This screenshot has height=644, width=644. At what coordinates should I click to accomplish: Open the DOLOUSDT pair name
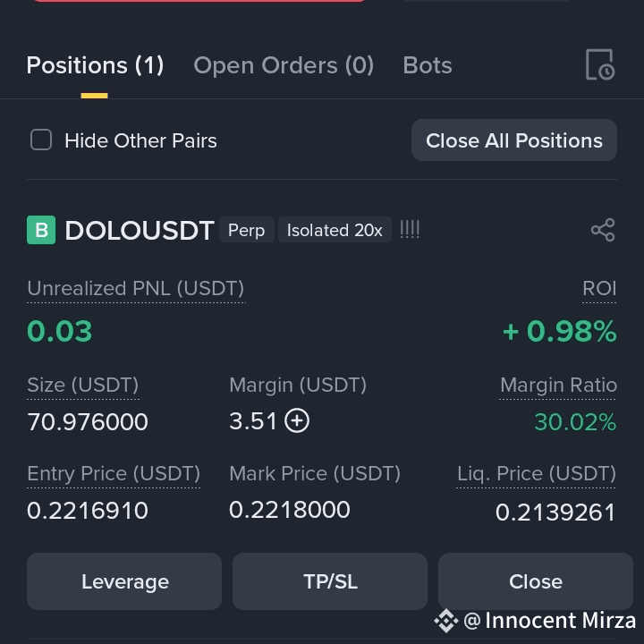click(x=140, y=230)
